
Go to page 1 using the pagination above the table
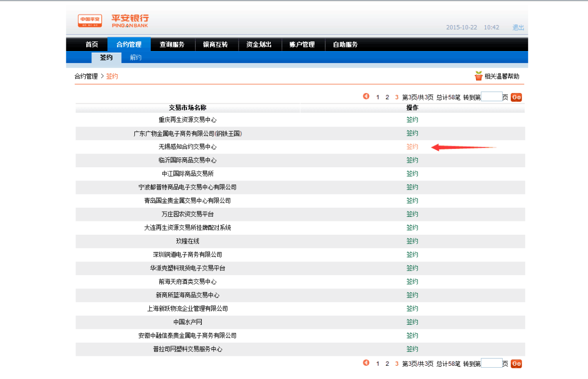click(378, 97)
